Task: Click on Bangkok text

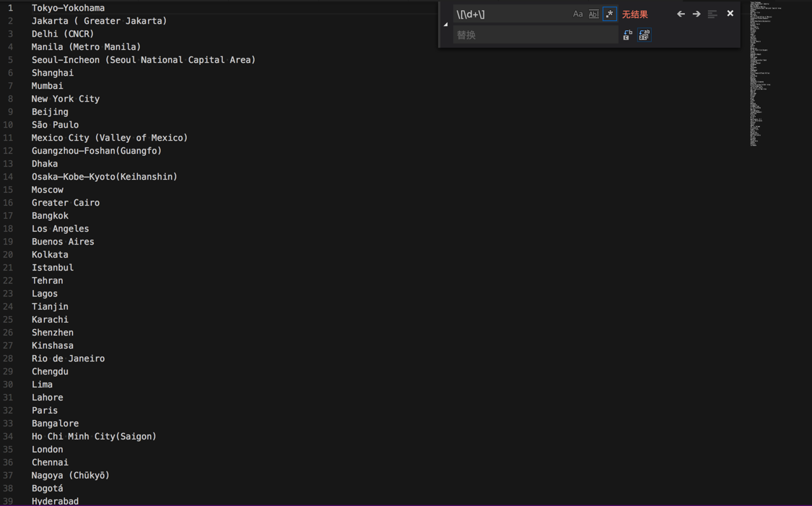Action: 50,215
